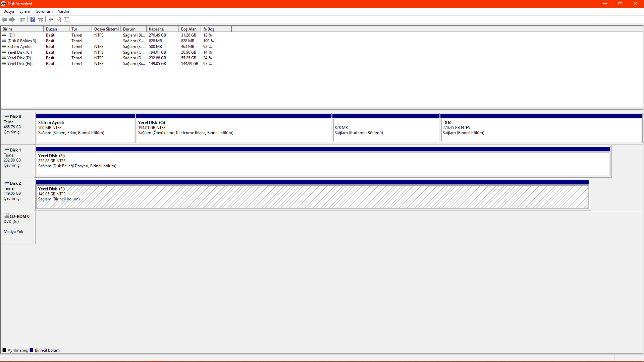644x362 pixels.
Task: Click the 26.96 GB free space cell
Action: pyautogui.click(x=189, y=52)
